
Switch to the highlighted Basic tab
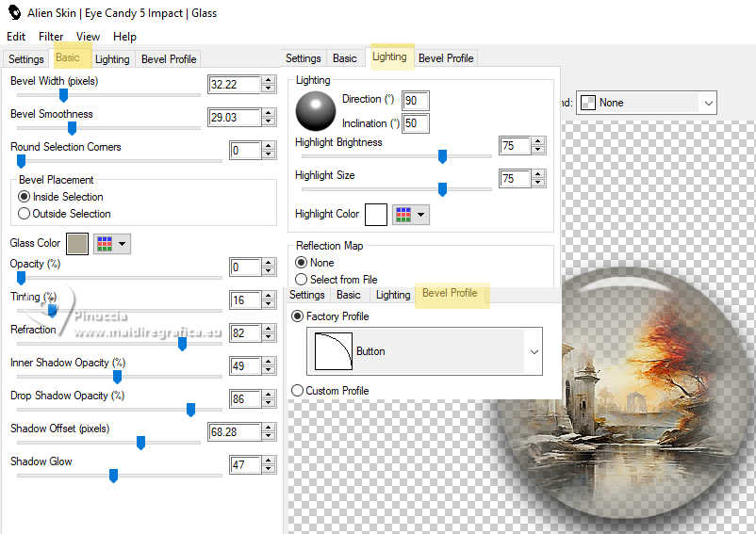(x=68, y=57)
